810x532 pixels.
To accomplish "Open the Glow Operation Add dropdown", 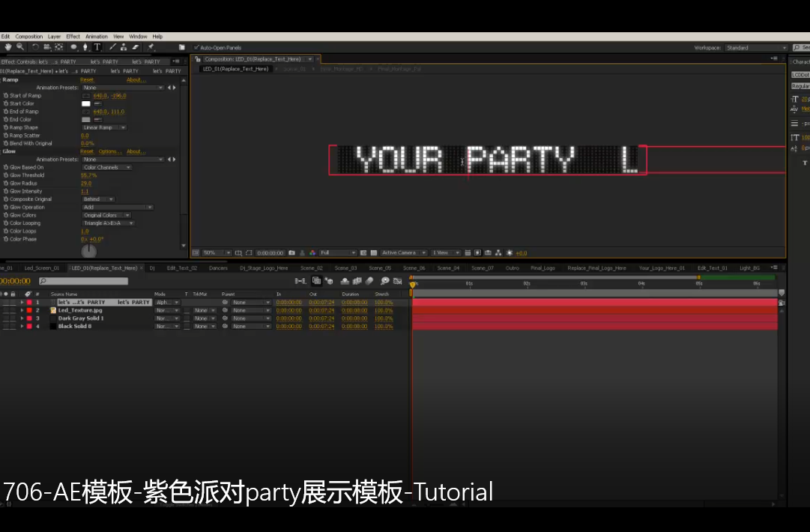I will click(x=118, y=207).
